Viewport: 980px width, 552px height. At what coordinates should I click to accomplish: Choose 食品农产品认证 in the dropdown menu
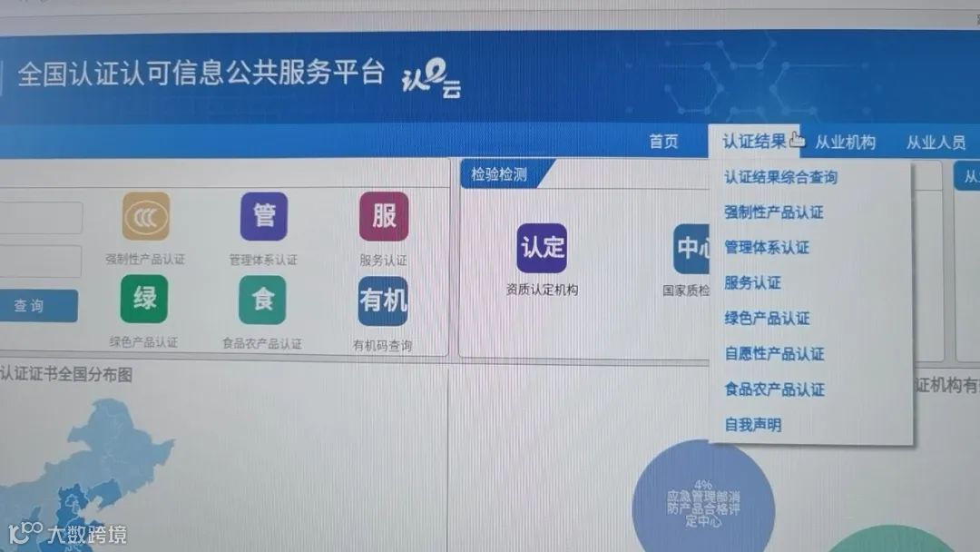pyautogui.click(x=774, y=389)
